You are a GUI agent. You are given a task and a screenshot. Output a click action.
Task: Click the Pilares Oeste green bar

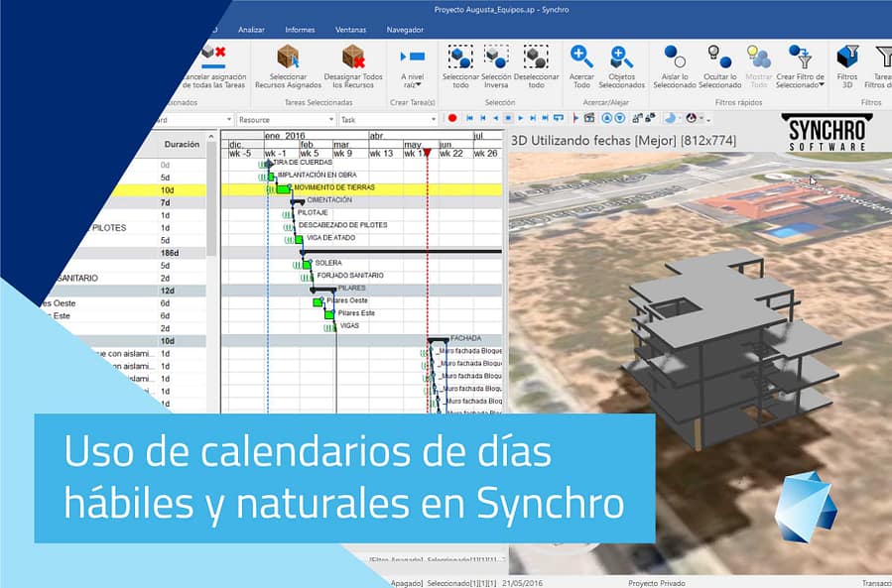318,302
